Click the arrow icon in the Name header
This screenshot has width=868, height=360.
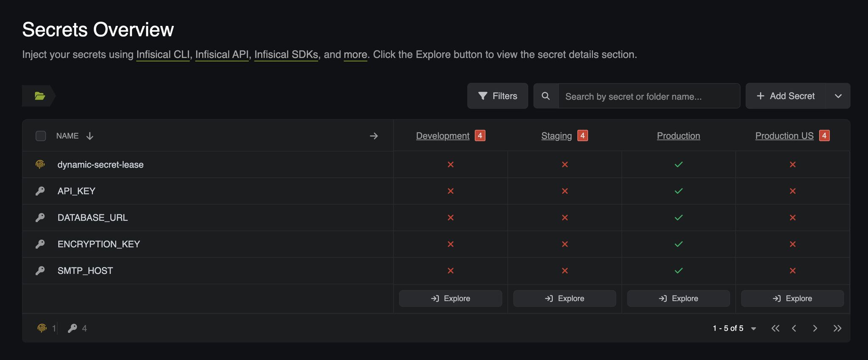(373, 136)
